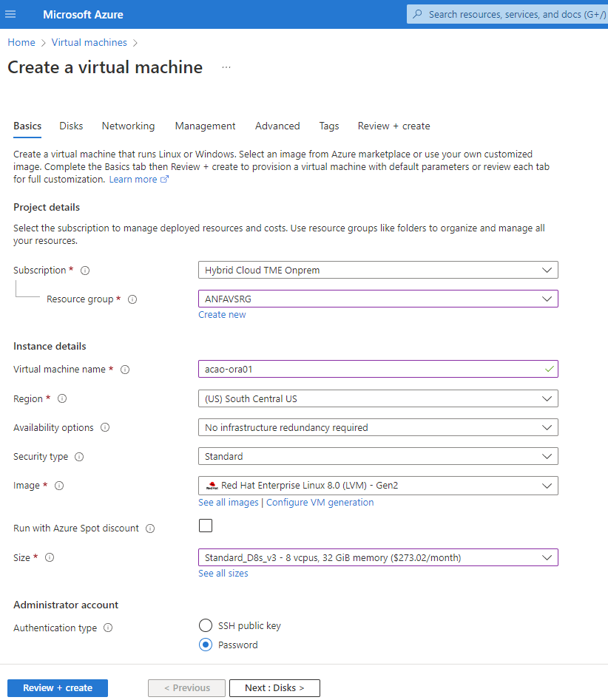Open the Image selection dropdown
Image resolution: width=608 pixels, height=700 pixels.
[x=377, y=486]
